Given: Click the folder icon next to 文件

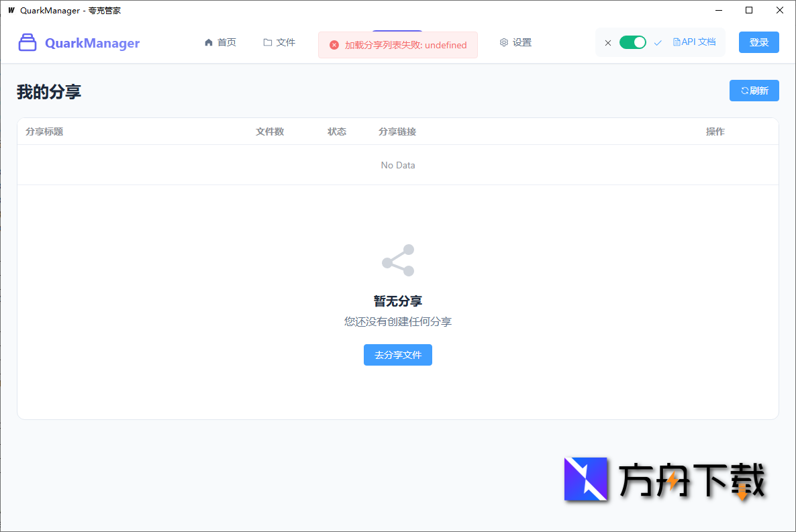Looking at the screenshot, I should click(267, 42).
